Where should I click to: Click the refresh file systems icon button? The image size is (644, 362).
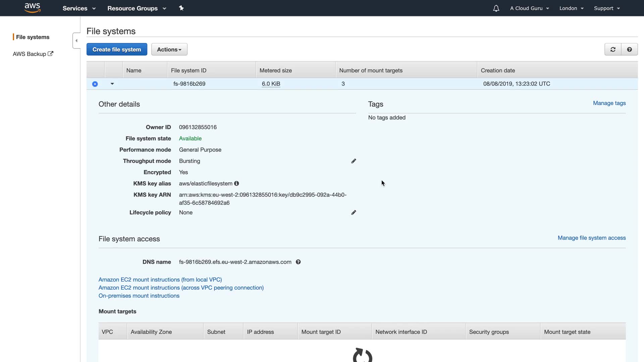click(x=613, y=50)
